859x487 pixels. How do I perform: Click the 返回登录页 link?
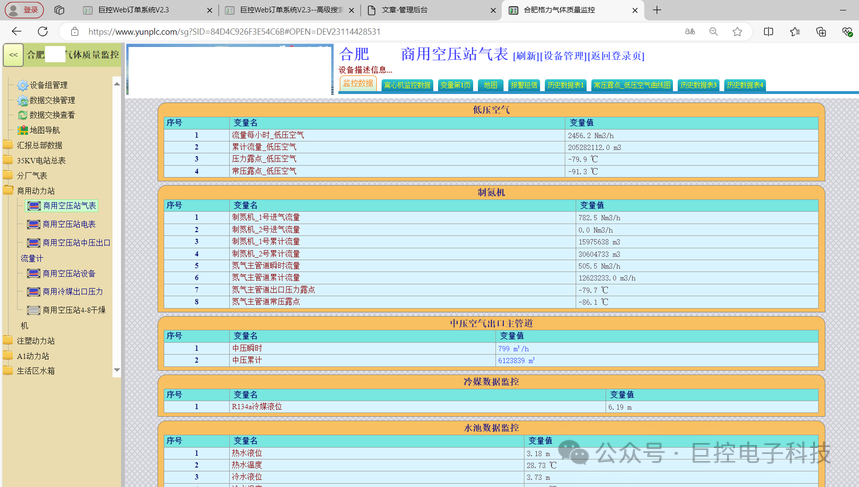pyautogui.click(x=616, y=56)
